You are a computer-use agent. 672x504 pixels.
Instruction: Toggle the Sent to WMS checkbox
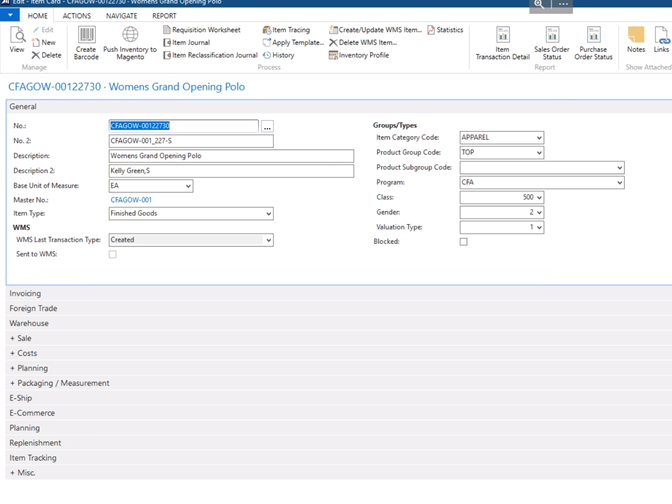click(113, 254)
